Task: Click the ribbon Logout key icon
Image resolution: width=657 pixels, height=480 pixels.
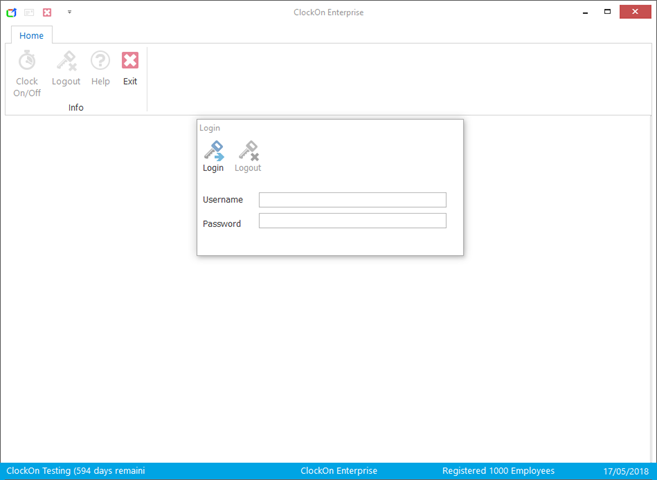Action: point(66,60)
